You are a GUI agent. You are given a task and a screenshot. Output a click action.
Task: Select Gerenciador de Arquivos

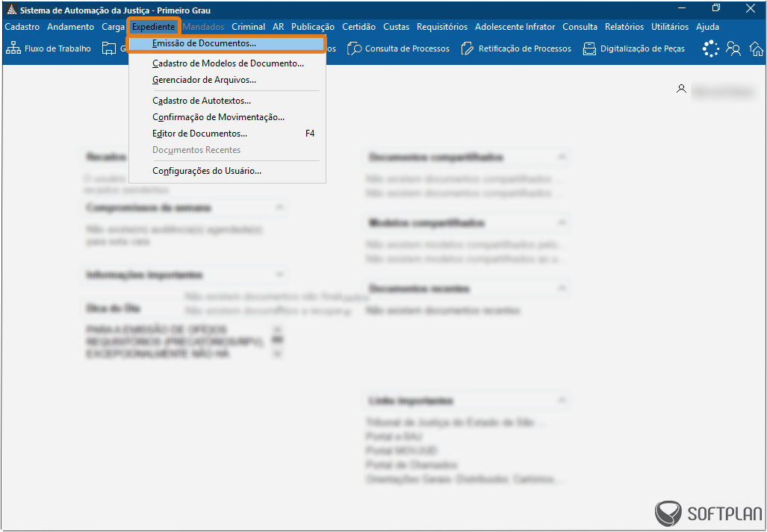tap(228, 80)
